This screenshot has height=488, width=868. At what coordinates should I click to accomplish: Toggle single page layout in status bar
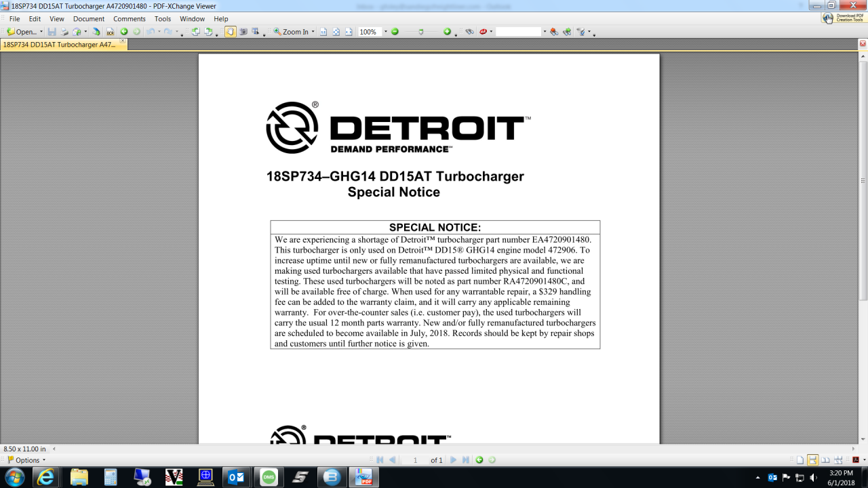pyautogui.click(x=800, y=460)
